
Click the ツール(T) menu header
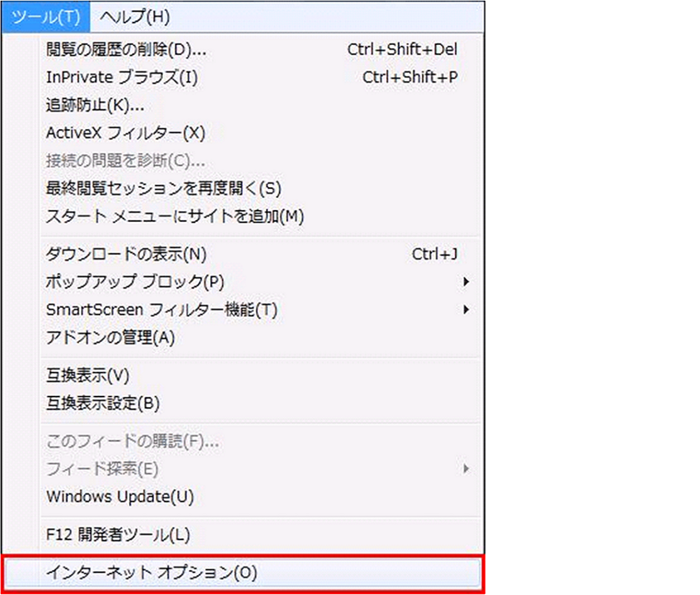tap(44, 18)
